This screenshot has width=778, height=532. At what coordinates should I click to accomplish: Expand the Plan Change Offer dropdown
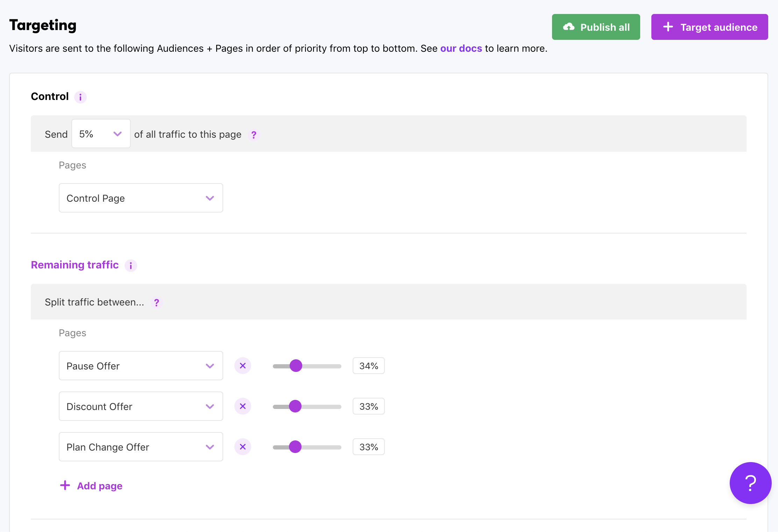[141, 447]
